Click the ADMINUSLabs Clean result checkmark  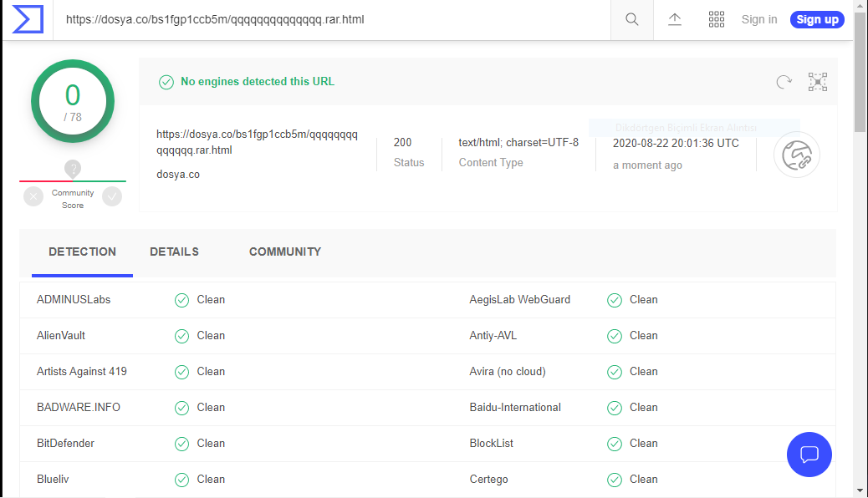click(181, 300)
